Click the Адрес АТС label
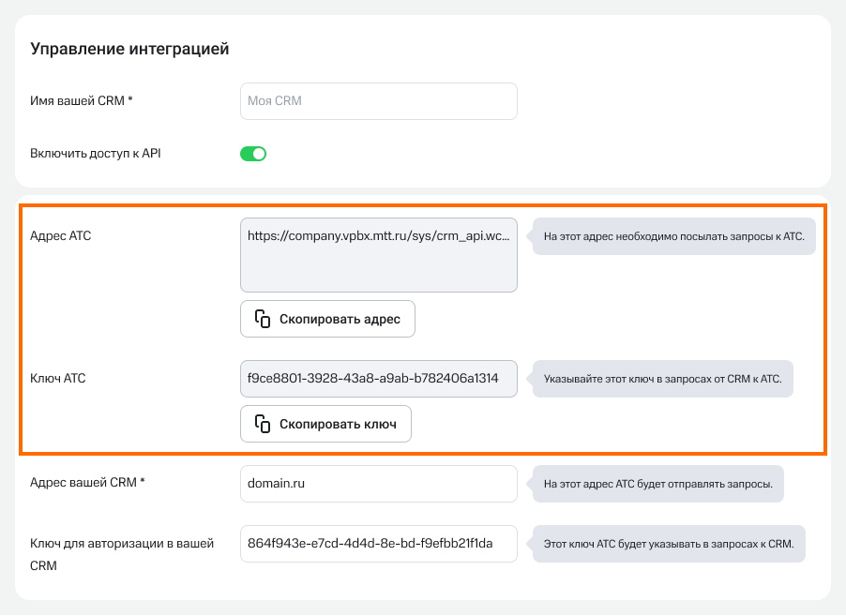846x616 pixels. [x=61, y=235]
